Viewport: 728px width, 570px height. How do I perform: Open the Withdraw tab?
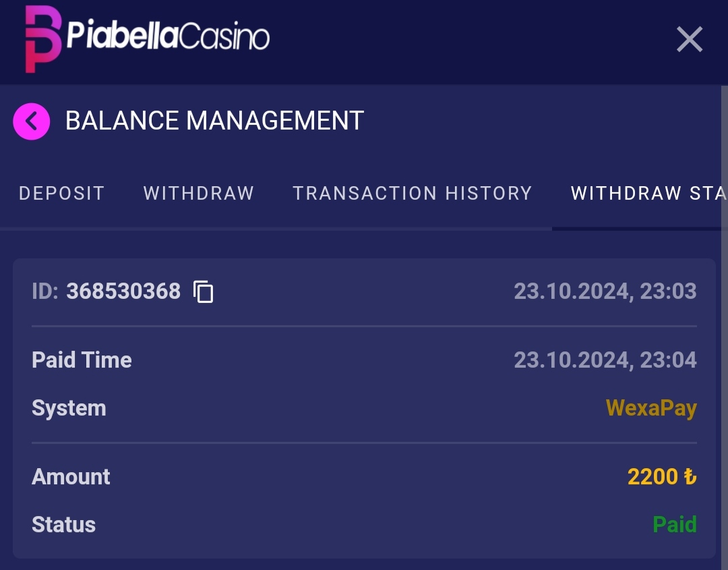[x=198, y=194]
